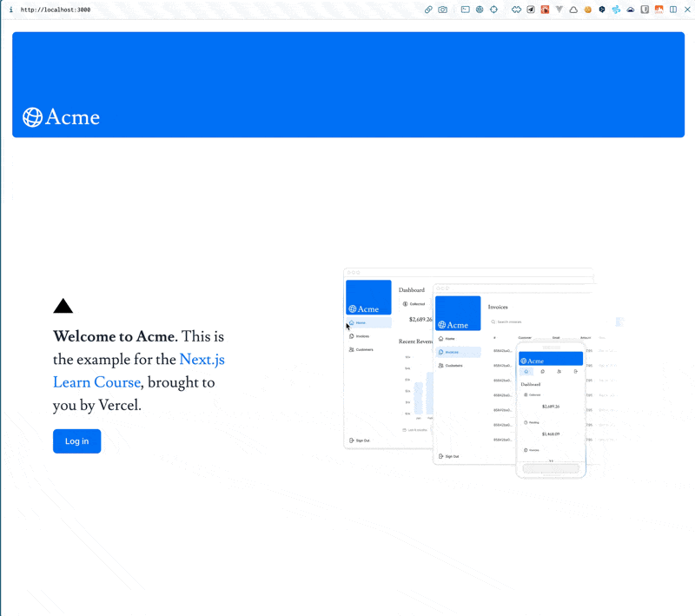Click the cloud outline extension icon
Image resolution: width=695 pixels, height=616 pixels.
[573, 10]
